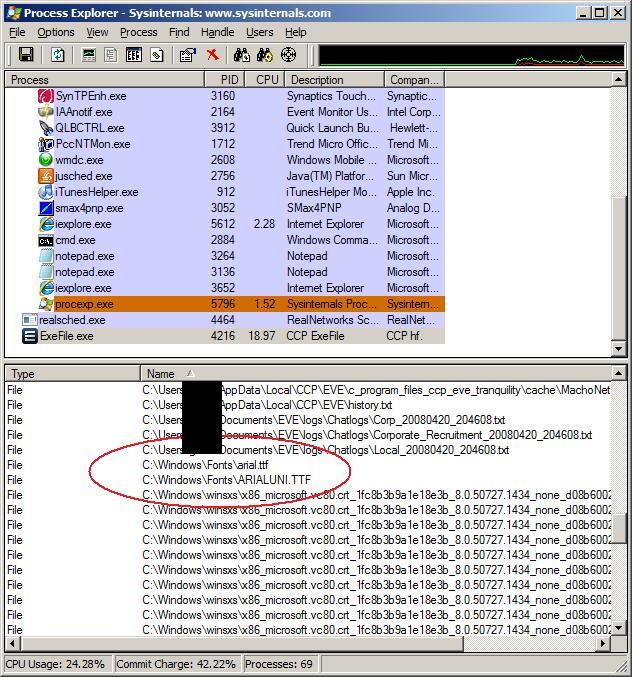The image size is (632, 677).
Task: Open the System Information graph icon
Action: 89,55
